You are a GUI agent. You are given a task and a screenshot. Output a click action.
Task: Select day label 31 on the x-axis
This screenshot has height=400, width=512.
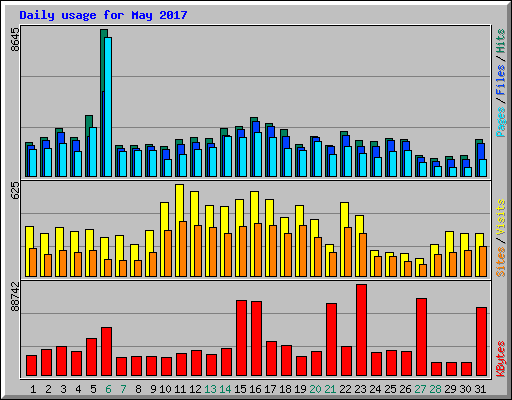point(480,389)
